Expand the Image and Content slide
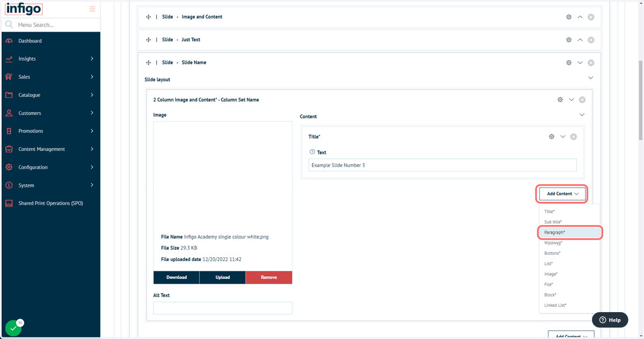Viewport: 644px width, 339px height. 580,17
